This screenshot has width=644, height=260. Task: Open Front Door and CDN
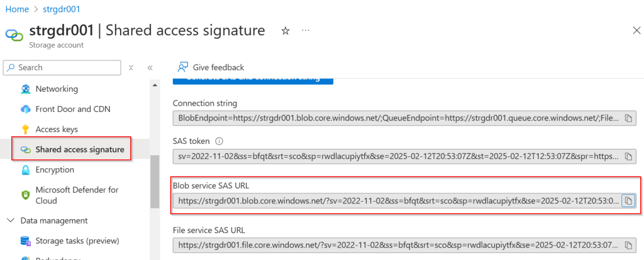(72, 109)
